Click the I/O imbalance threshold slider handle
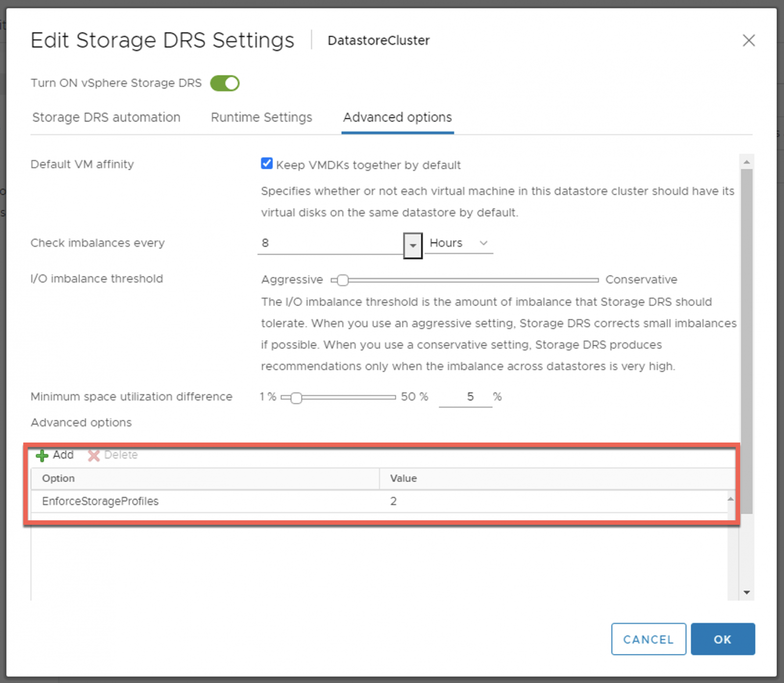Screen dimensions: 784x683 (x=343, y=280)
